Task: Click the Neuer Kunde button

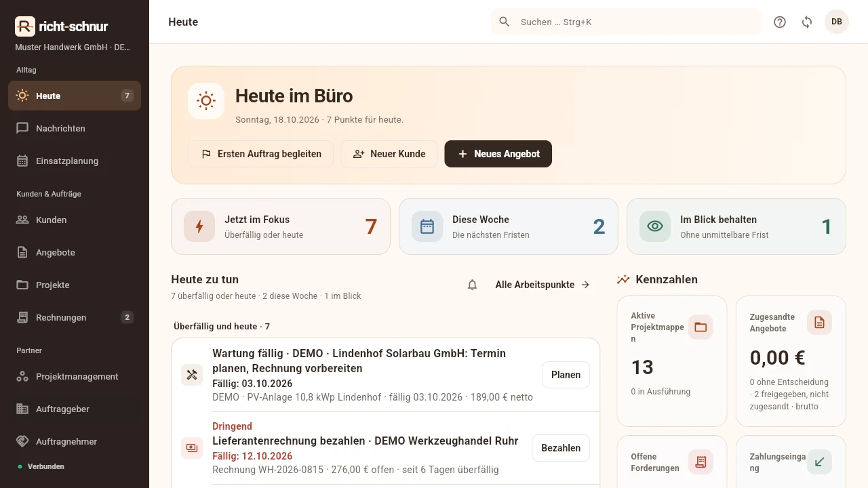Action: coord(389,154)
